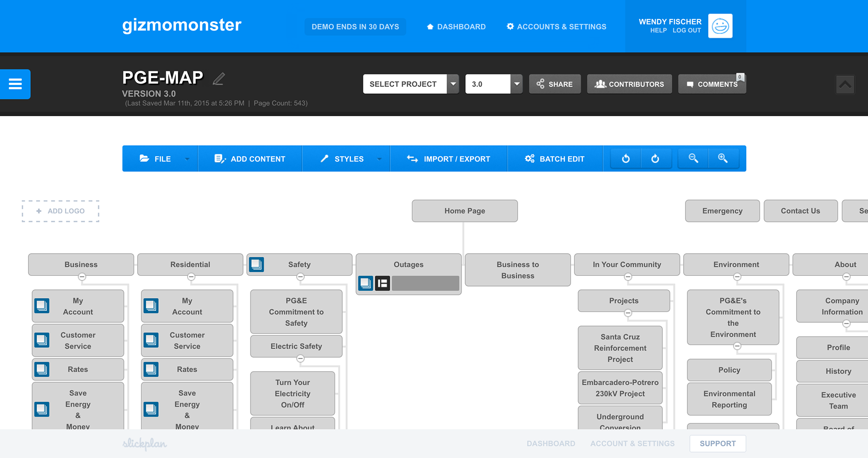This screenshot has height=458, width=868.
Task: Select the Emergency node
Action: click(722, 211)
